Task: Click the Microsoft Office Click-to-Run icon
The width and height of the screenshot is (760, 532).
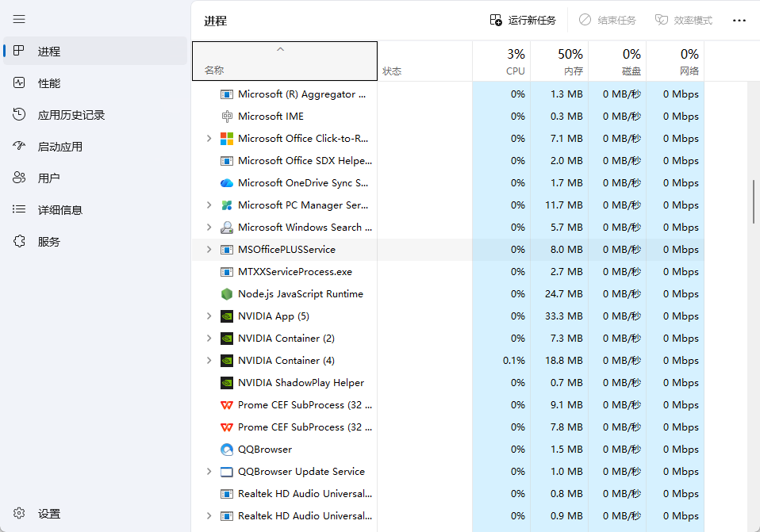Action: [x=227, y=138]
